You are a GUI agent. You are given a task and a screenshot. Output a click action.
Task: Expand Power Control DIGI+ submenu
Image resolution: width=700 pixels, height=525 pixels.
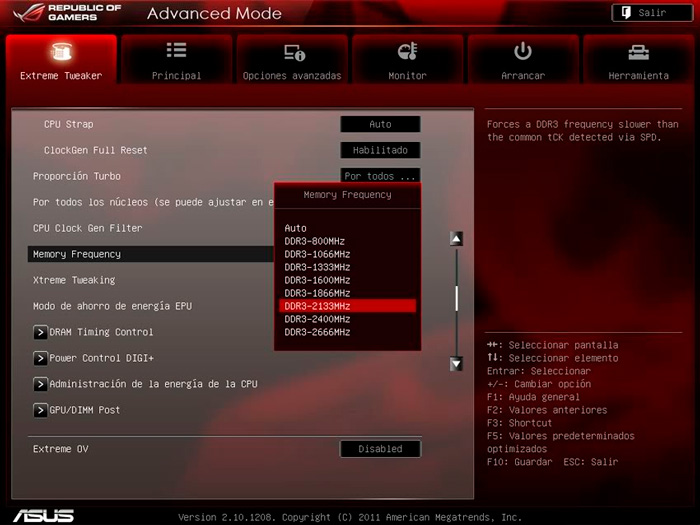[41, 358]
